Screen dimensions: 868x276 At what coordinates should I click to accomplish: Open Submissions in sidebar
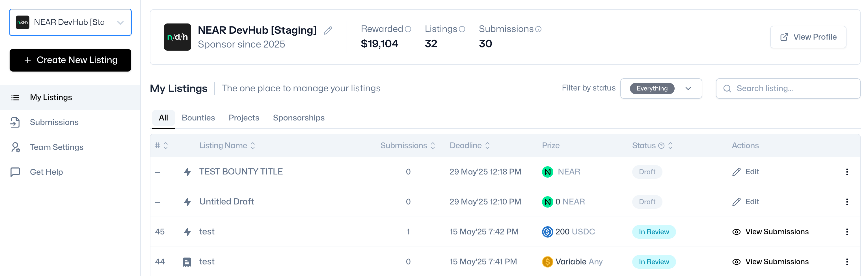[70, 122]
